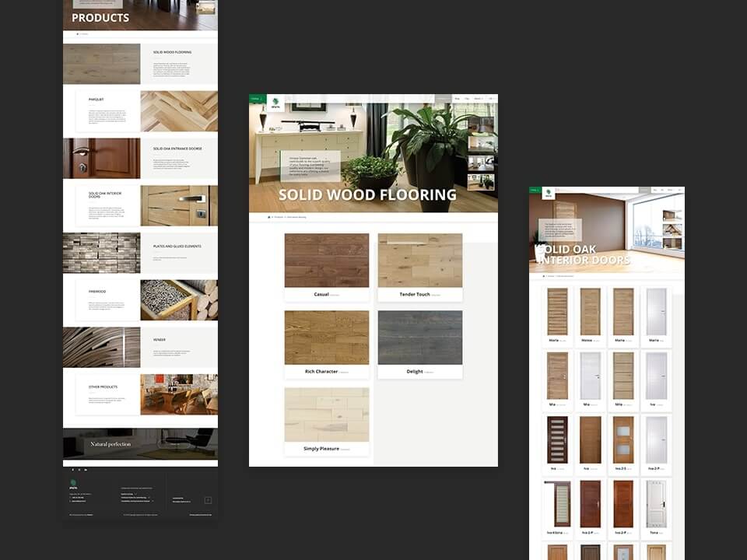The width and height of the screenshot is (747, 560).
Task: Open the Rich Character flooring card
Action: tap(327, 345)
